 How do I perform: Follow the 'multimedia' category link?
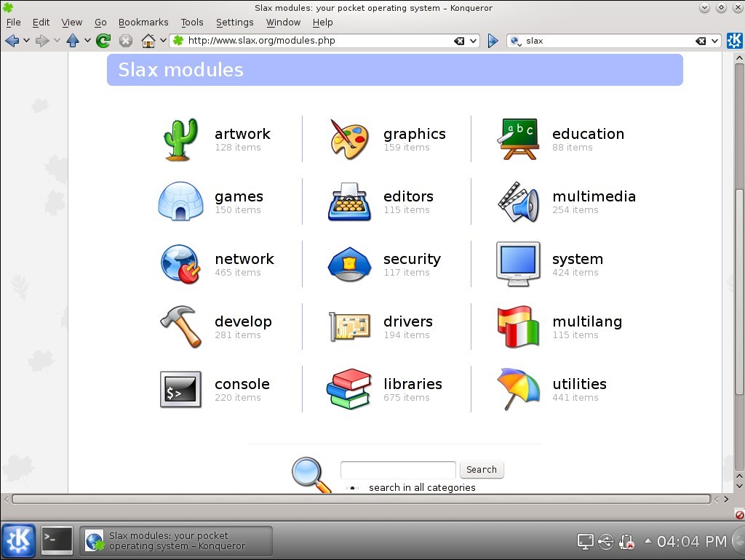point(594,196)
